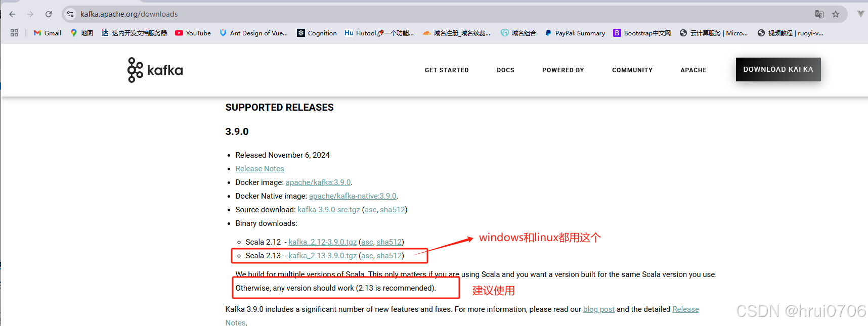Screen dimensions: 868x326
Task: Open the 视频教程 ruoyi bookmark
Action: click(790, 33)
